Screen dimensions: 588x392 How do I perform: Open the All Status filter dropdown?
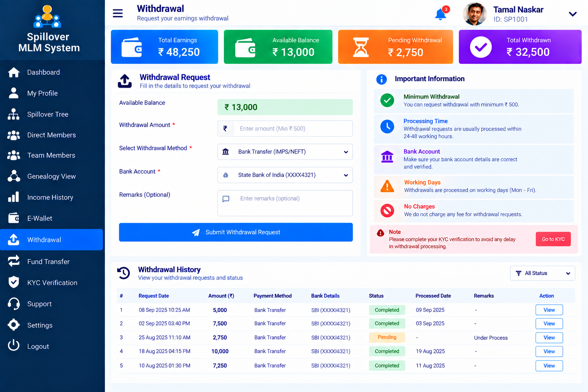tap(542, 273)
